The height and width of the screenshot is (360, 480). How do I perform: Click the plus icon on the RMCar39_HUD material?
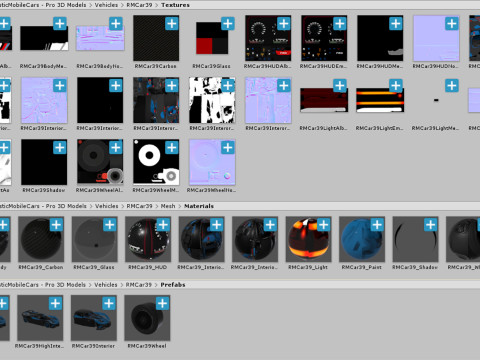click(x=163, y=225)
